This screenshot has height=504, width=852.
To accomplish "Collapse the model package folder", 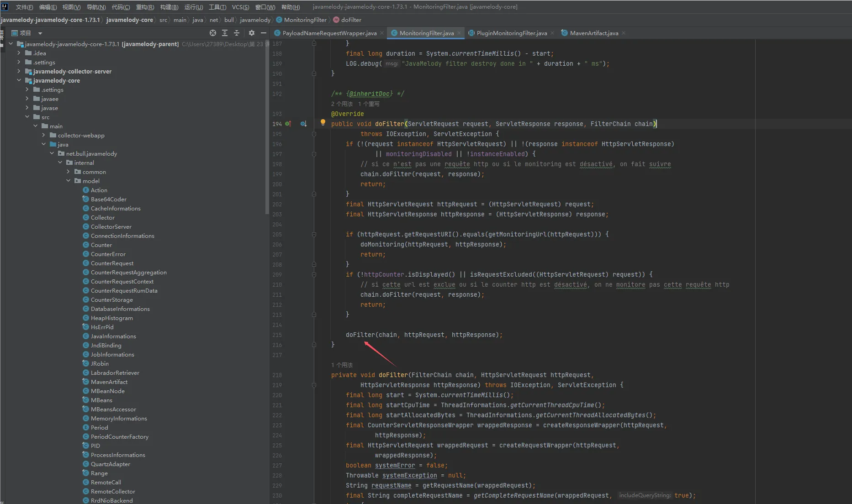I will (x=69, y=181).
